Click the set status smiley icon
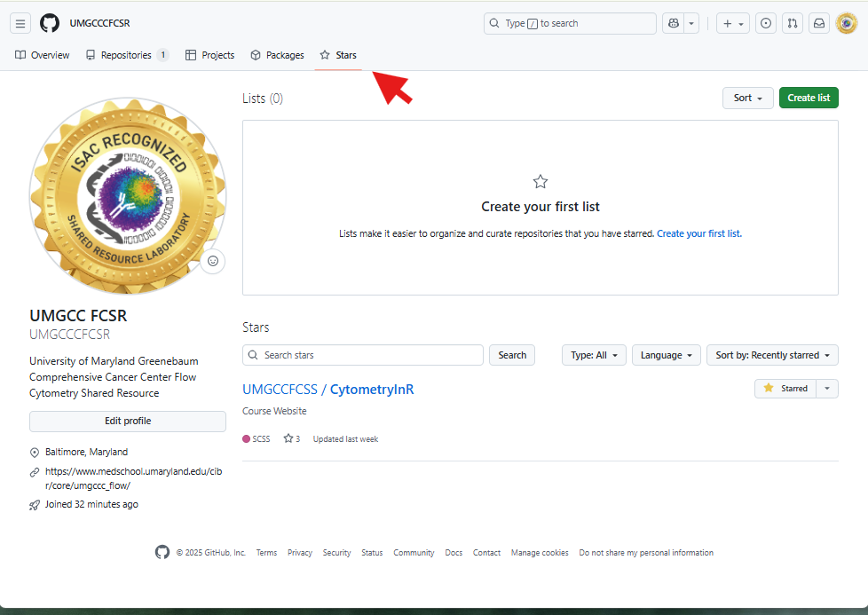 212,262
